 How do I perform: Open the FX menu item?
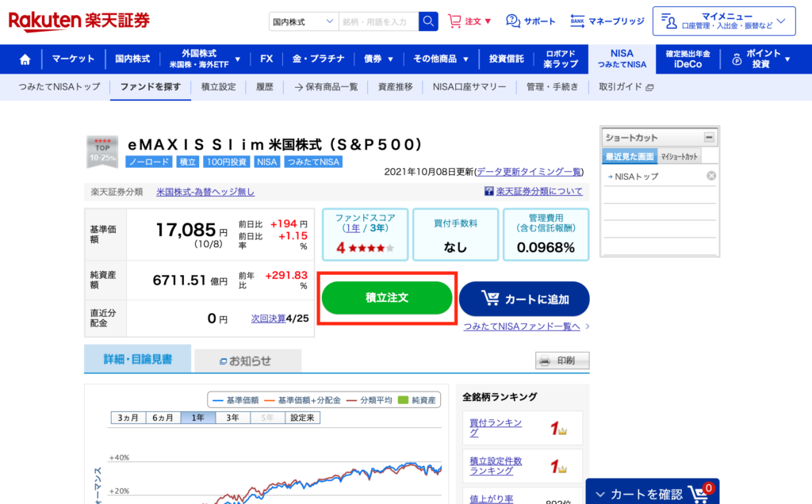266,59
